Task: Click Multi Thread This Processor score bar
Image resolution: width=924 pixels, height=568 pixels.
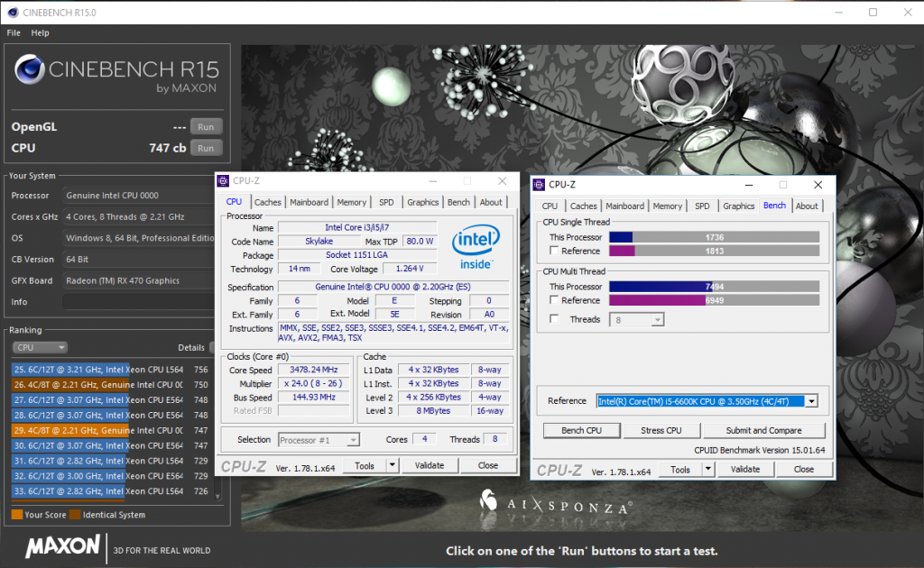Action: point(715,287)
